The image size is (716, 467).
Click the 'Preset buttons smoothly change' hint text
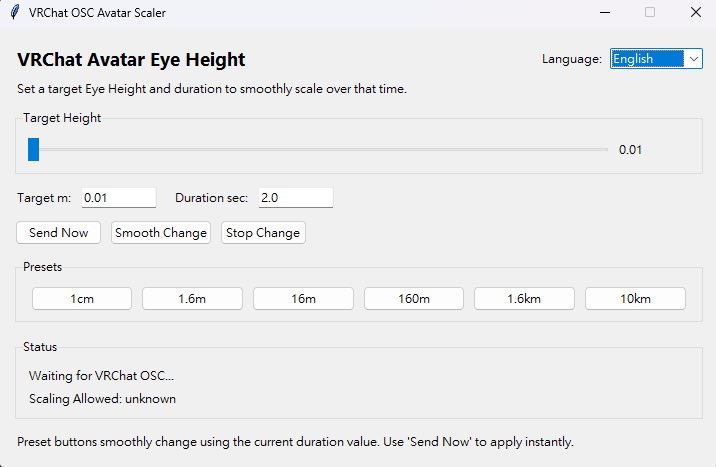(x=295, y=442)
